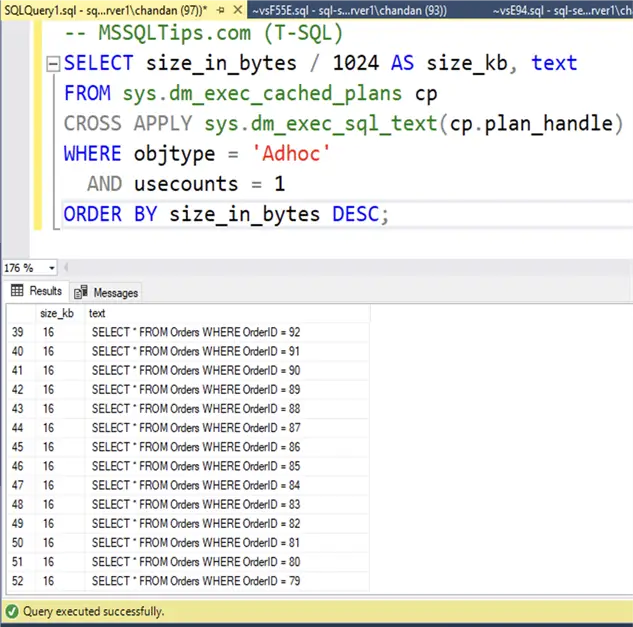
Task: Click the query text cell OrderID = 88
Action: 227,409
